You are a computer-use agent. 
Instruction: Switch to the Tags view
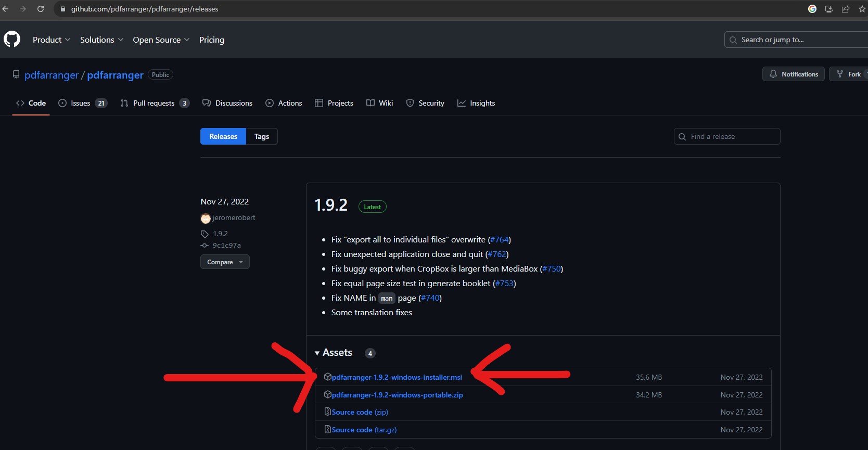[262, 136]
